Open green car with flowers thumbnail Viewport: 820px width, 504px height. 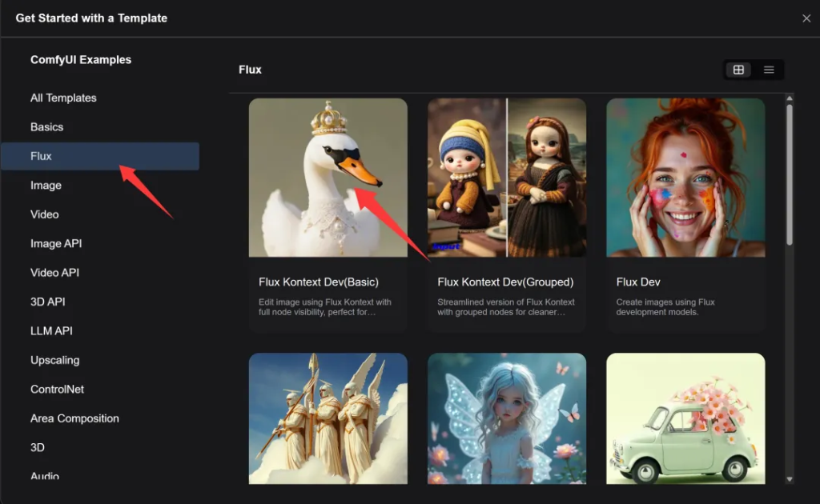685,418
